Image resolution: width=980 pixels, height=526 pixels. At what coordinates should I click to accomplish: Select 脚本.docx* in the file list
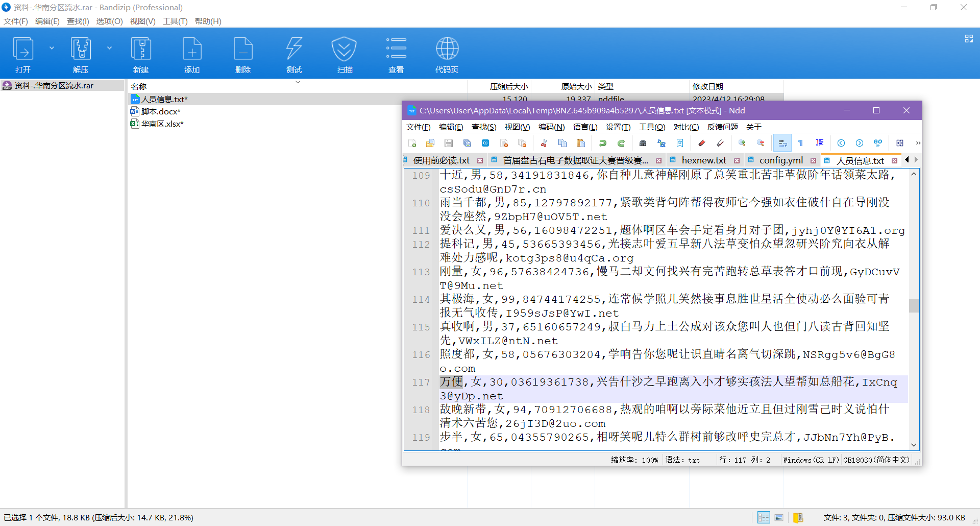[x=161, y=111]
